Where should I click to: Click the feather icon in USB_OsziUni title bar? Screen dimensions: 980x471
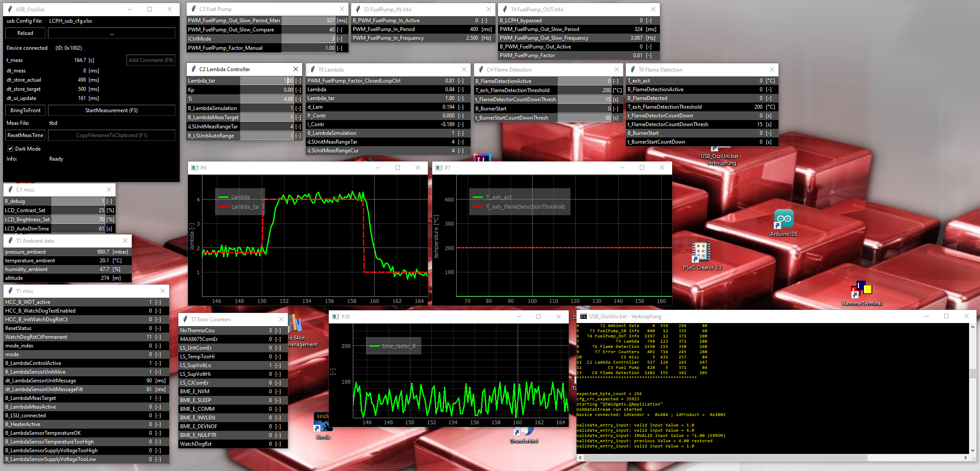coord(10,9)
